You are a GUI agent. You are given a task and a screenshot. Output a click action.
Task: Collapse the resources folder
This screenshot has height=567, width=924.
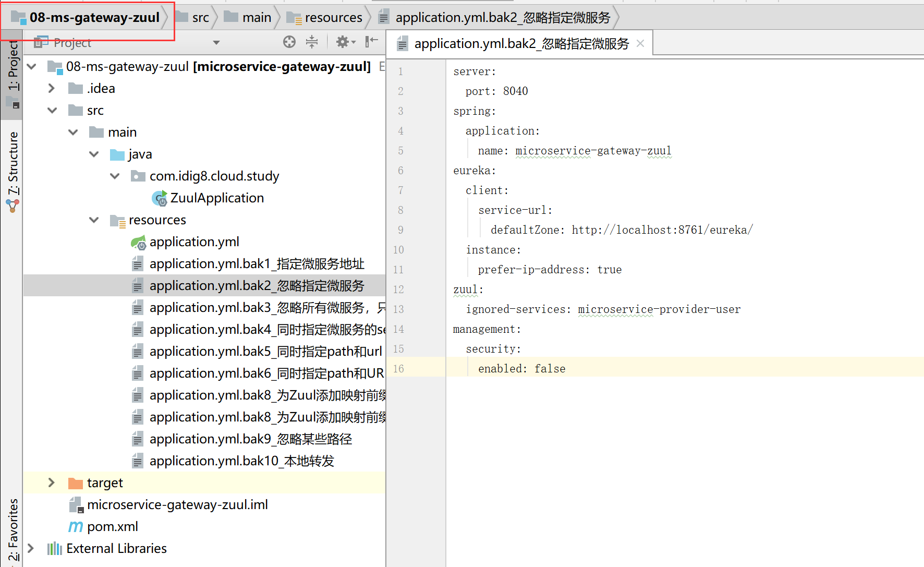[x=94, y=220]
